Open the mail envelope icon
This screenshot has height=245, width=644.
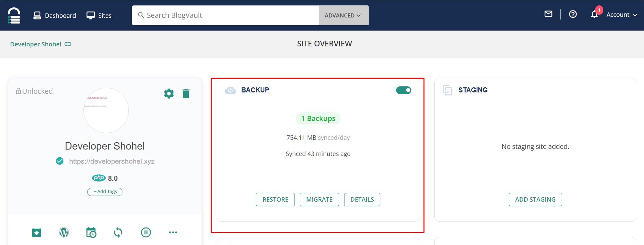(x=548, y=14)
